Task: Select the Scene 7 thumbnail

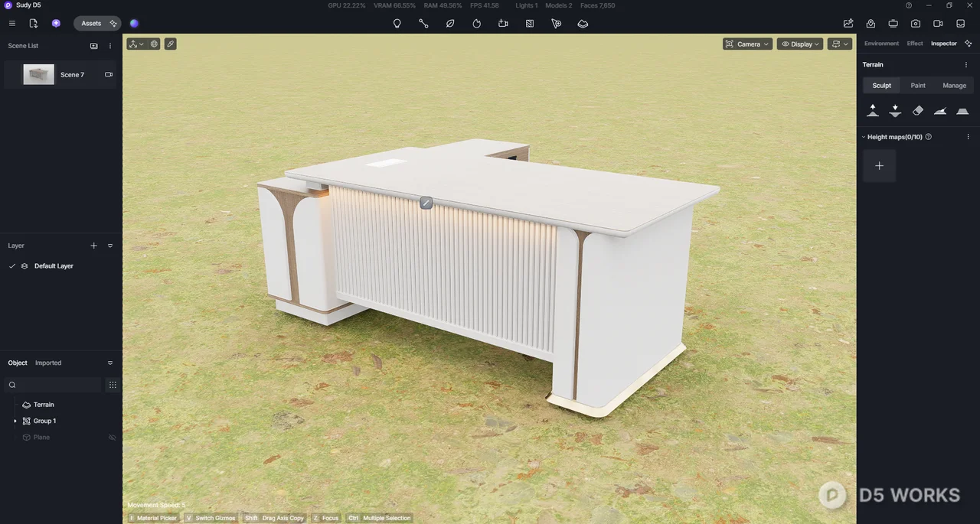Action: tap(39, 74)
